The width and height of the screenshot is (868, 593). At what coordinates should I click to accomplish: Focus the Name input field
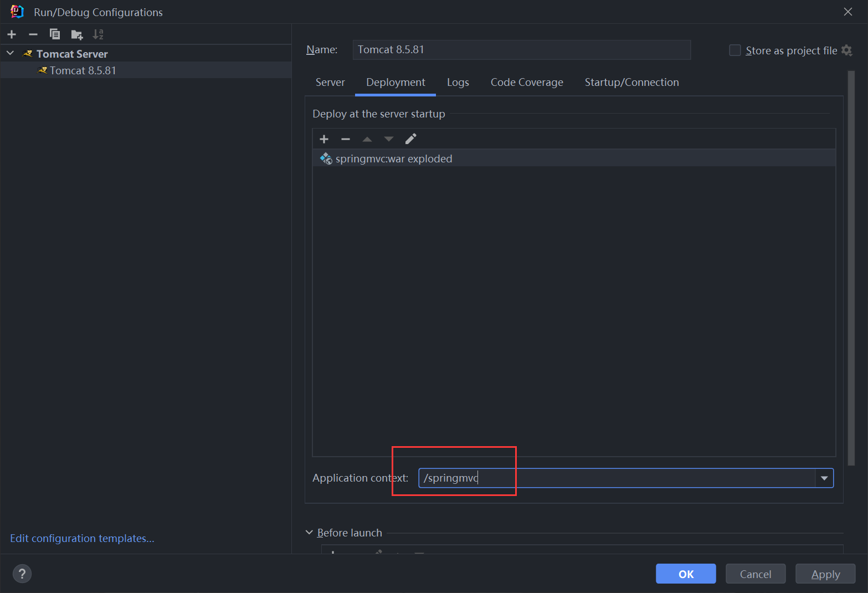[521, 50]
